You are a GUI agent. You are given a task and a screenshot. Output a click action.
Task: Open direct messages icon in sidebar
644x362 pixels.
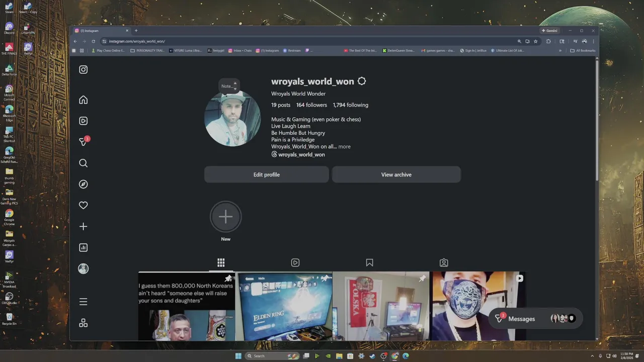pyautogui.click(x=84, y=142)
